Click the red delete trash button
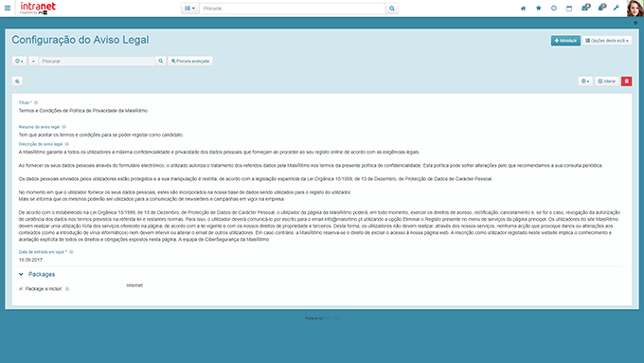Viewport: 644px width, 363px height. click(626, 82)
